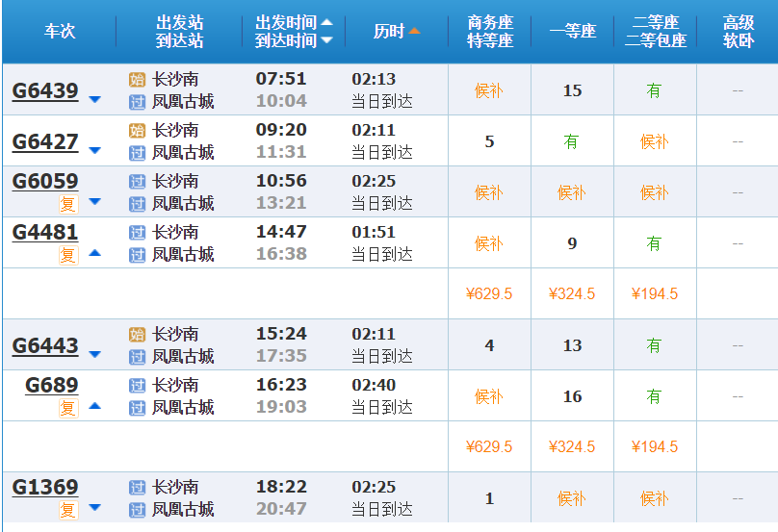Click the 过 icon beside 长沙南 for G6059
The height and width of the screenshot is (532, 778).
(x=137, y=182)
